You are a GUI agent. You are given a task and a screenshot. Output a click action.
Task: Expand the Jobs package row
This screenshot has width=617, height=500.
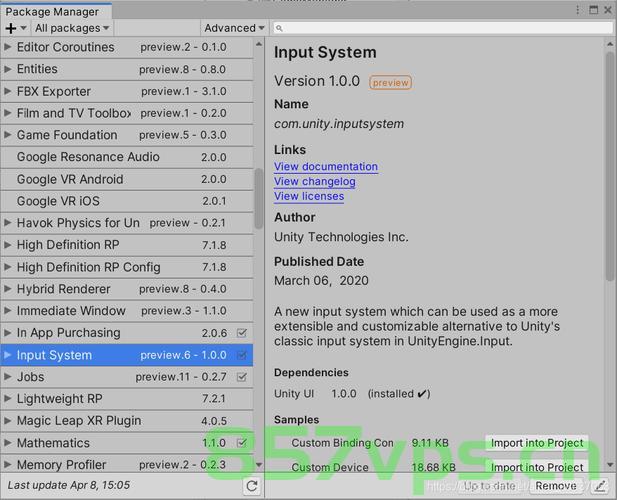pos(7,376)
